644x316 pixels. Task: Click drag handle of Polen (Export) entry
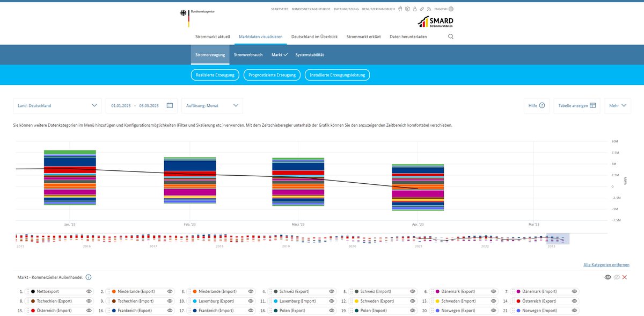click(x=270, y=311)
